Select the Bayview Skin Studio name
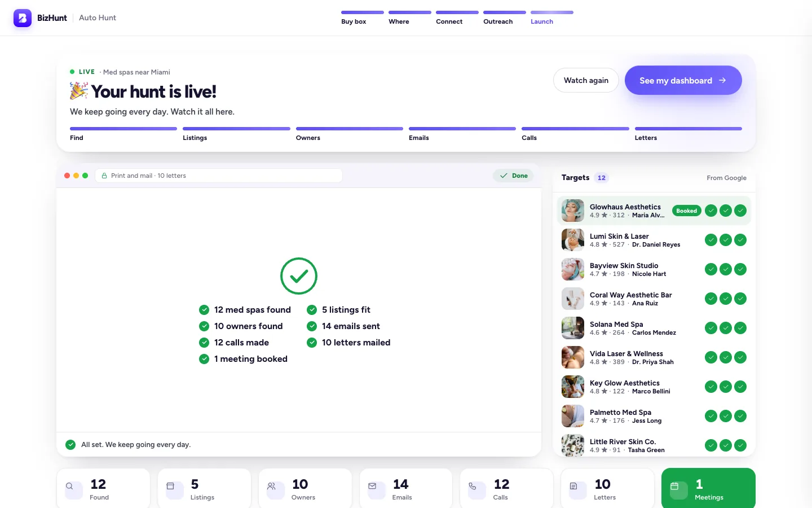The width and height of the screenshot is (812, 508). coord(624,265)
